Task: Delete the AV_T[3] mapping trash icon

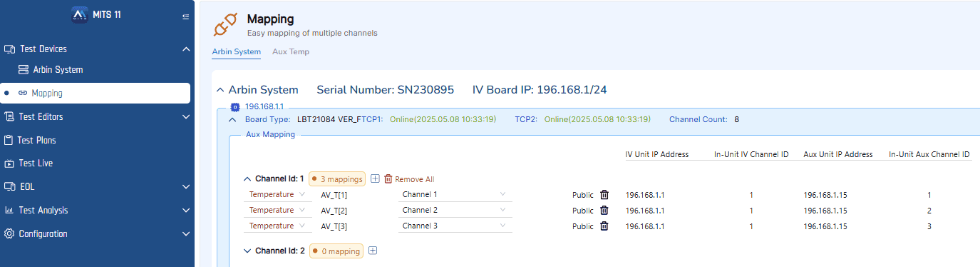Action: coord(604,226)
